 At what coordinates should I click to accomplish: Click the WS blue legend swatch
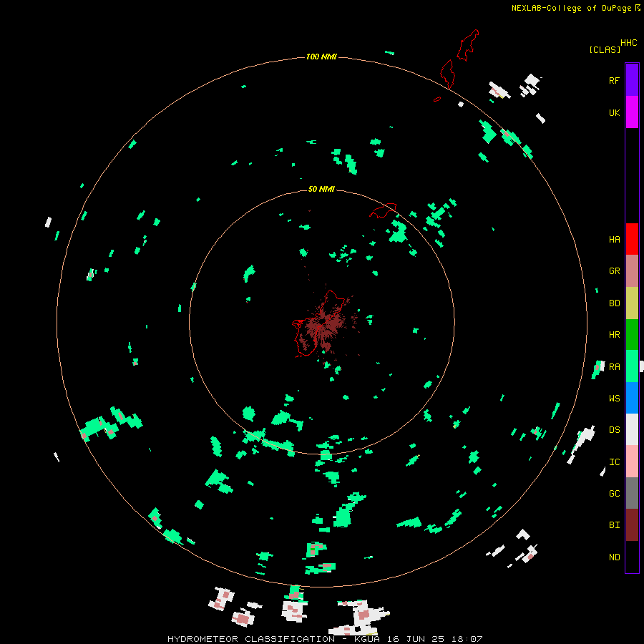click(x=632, y=398)
